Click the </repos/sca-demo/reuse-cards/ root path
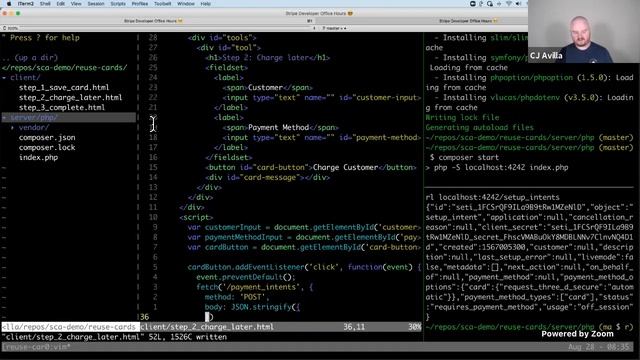Screen dimensions: 640x360 [64, 67]
